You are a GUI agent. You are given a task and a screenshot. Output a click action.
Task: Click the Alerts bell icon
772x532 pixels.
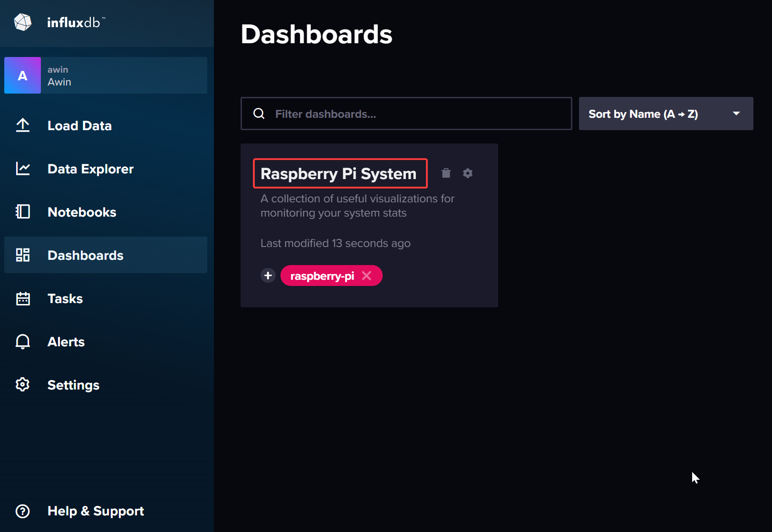pyautogui.click(x=22, y=342)
